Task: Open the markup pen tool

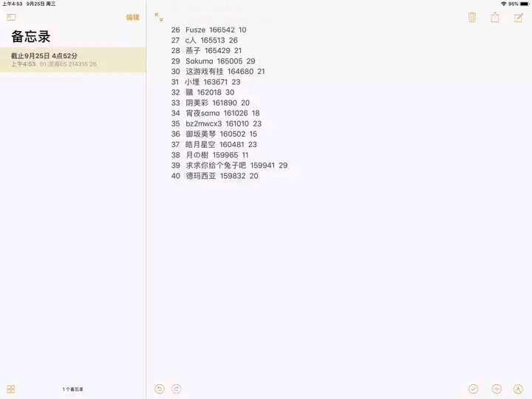Action: tap(518, 389)
